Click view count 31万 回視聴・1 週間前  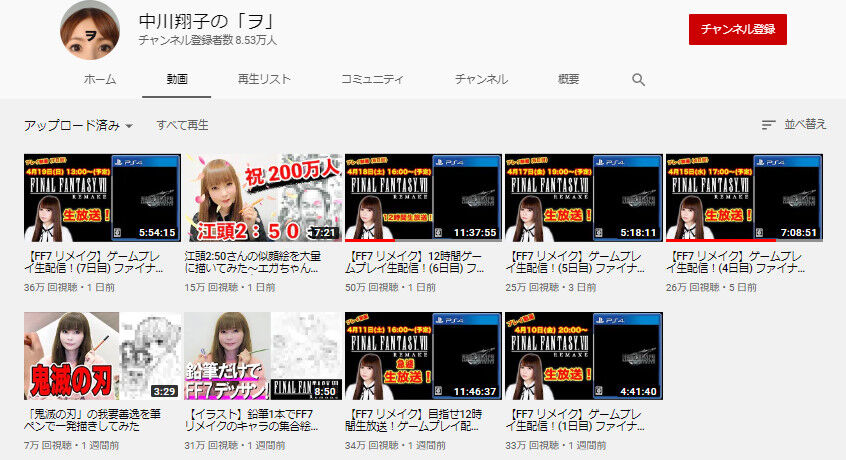pos(234,445)
